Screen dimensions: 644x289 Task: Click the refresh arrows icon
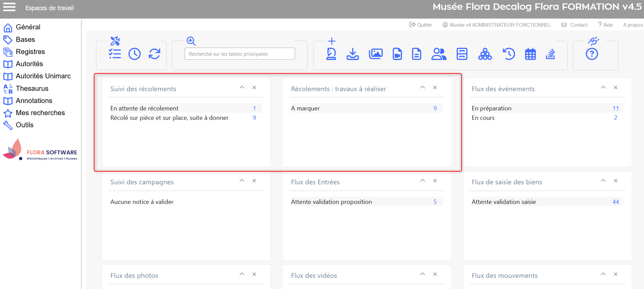[x=154, y=54]
